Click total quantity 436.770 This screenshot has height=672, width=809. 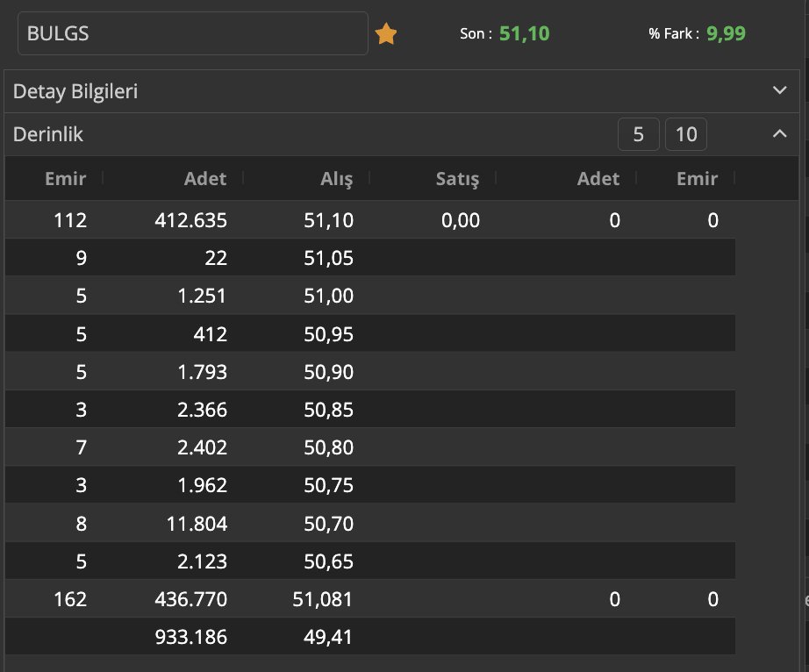pos(190,599)
